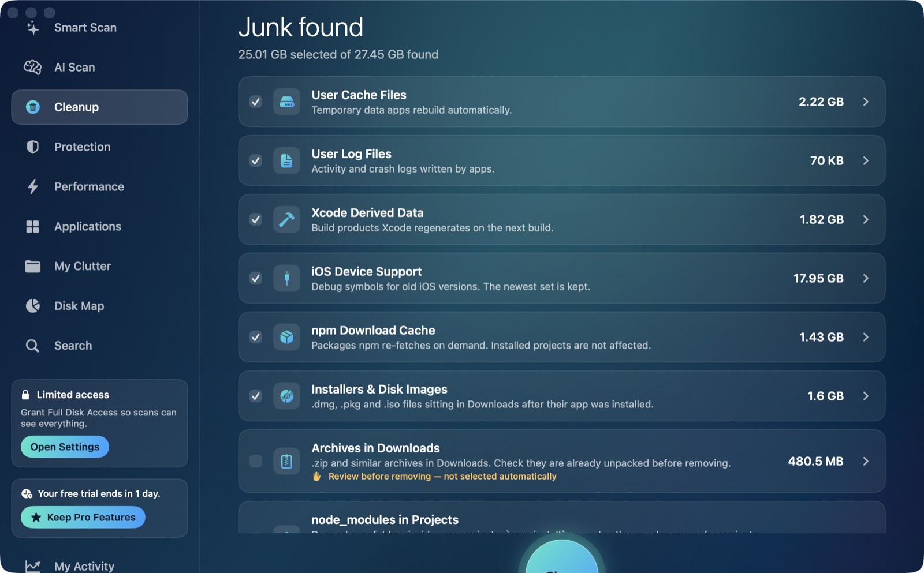
Task: Switch to the Applications section
Action: pos(99,227)
